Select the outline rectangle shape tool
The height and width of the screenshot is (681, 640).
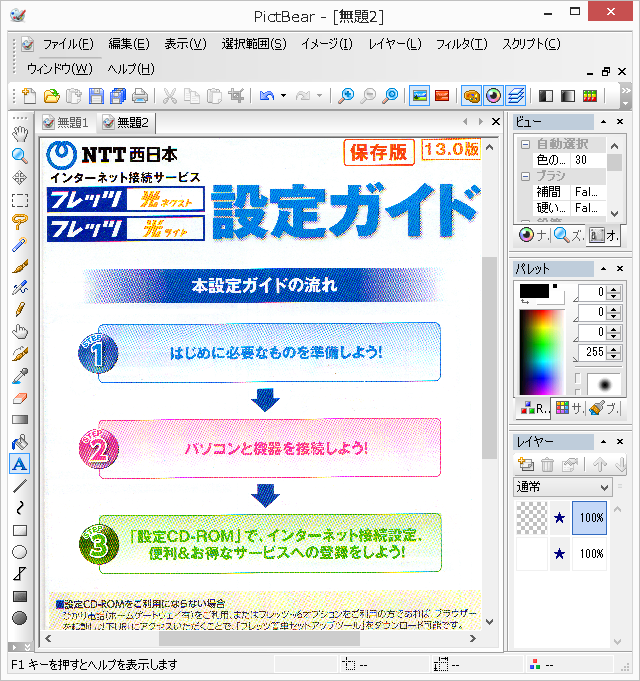[20, 530]
